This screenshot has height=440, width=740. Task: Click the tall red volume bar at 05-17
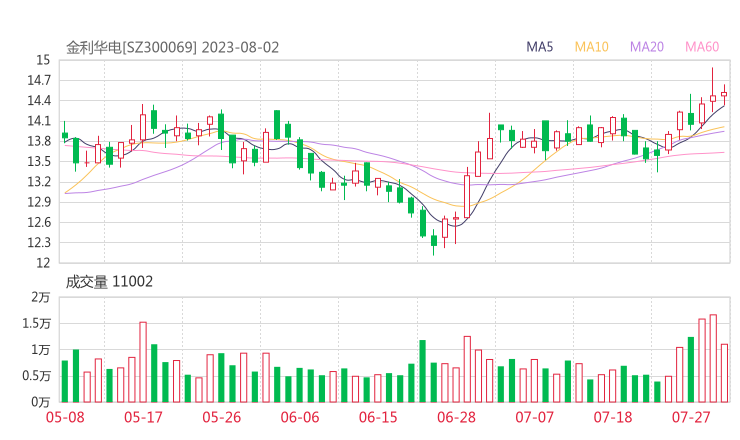tap(143, 362)
